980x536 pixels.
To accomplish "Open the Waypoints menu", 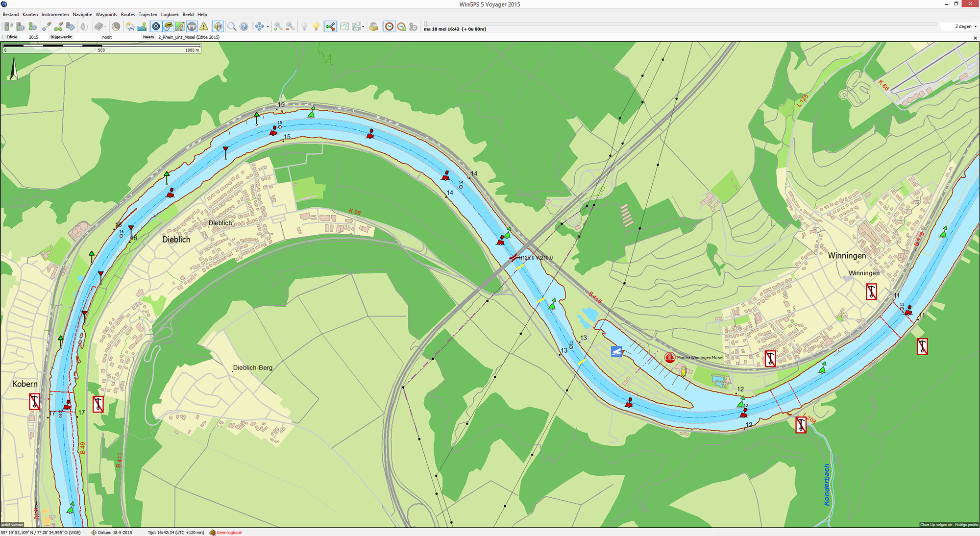I will pos(106,14).
